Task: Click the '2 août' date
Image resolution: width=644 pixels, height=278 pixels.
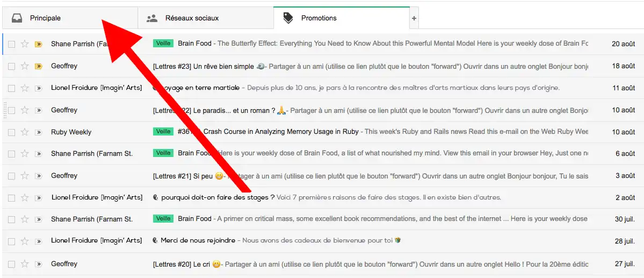Action: coord(625,198)
